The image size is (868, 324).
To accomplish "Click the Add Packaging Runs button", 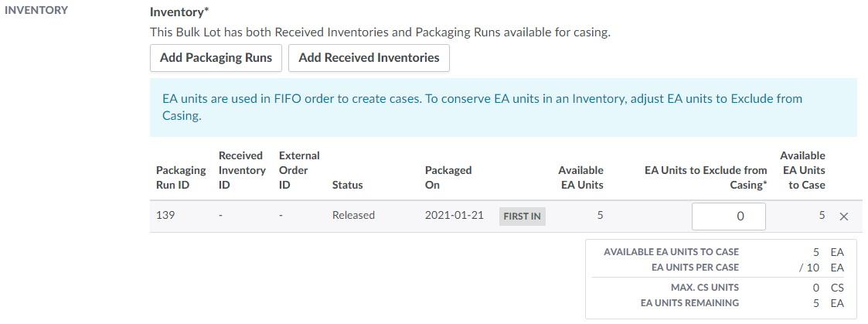I will tap(216, 58).
